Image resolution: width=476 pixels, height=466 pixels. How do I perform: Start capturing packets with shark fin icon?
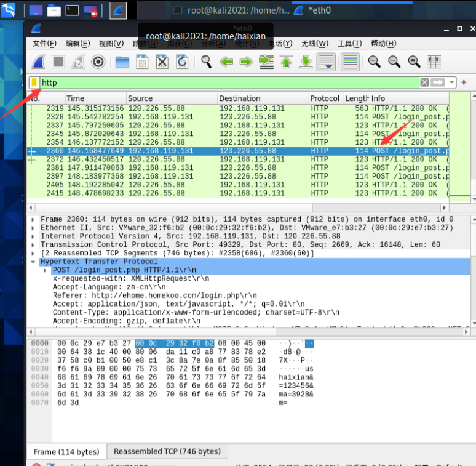(x=39, y=62)
